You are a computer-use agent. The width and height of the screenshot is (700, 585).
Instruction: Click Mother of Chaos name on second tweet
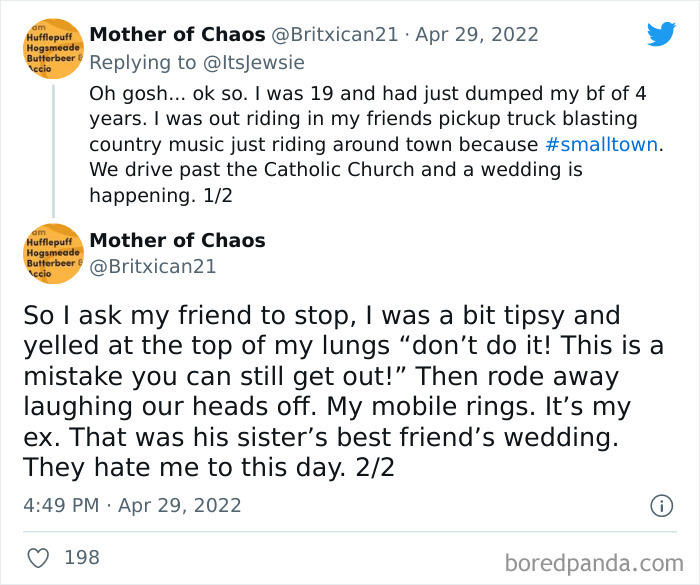click(177, 240)
